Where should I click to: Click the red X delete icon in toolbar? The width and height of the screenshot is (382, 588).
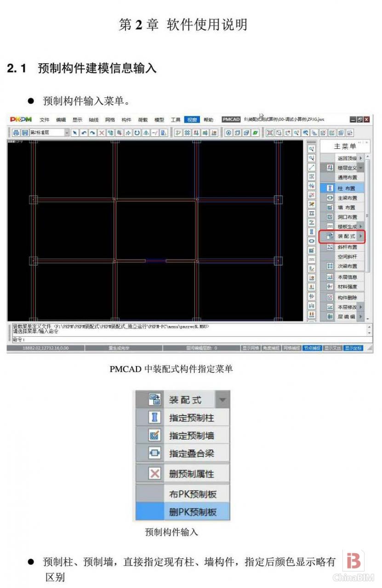[x=102, y=133]
